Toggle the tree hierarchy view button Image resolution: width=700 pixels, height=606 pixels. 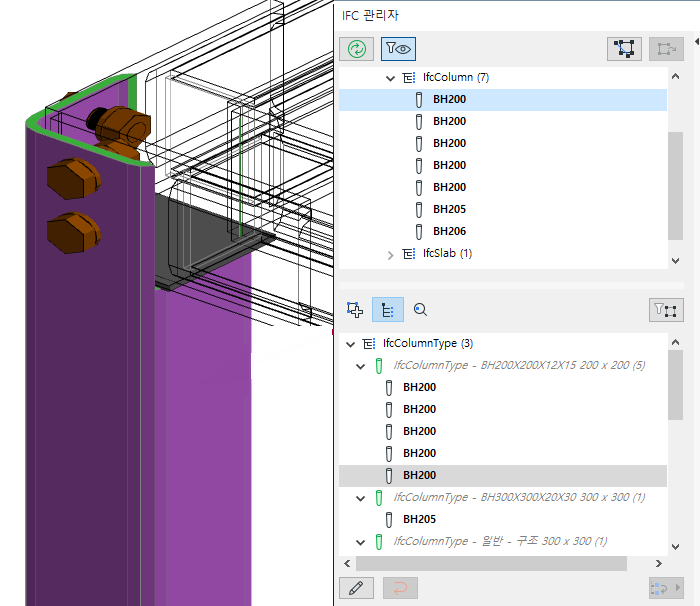(388, 309)
